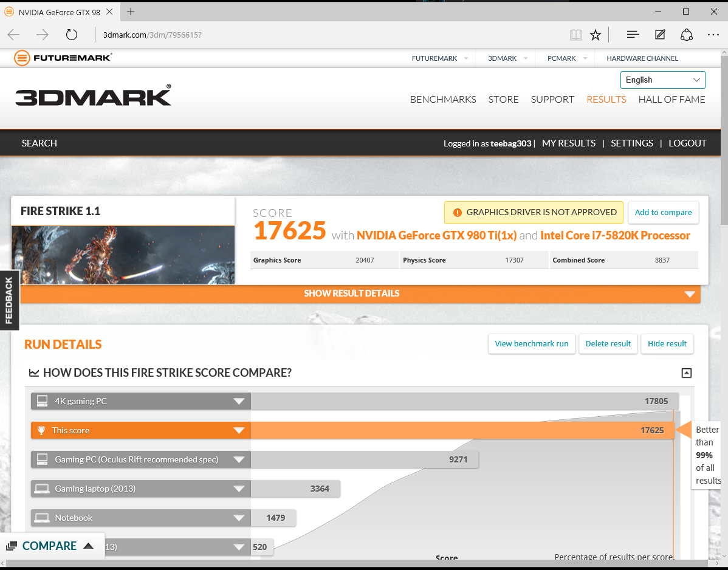Open the Edge More actions menu
Screen dimensions: 728x570
[713, 35]
